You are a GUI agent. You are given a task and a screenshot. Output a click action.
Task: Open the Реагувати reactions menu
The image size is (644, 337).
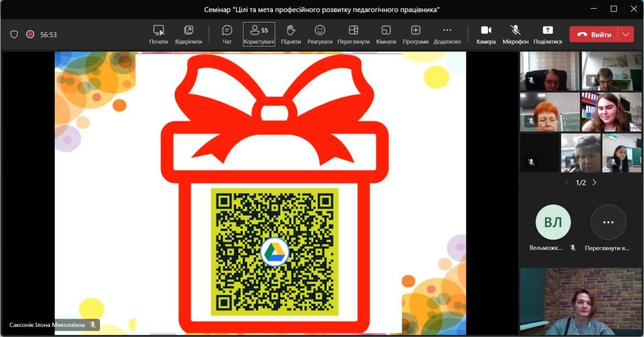(320, 35)
